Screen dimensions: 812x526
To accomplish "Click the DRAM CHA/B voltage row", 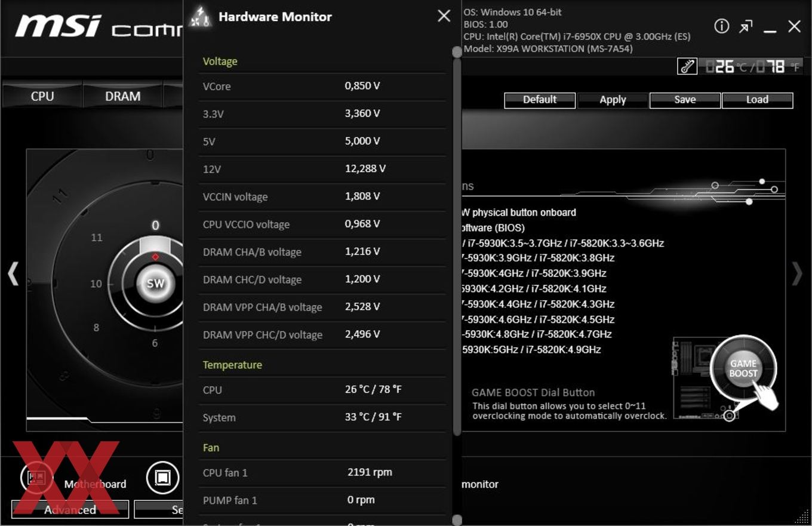I will click(322, 251).
